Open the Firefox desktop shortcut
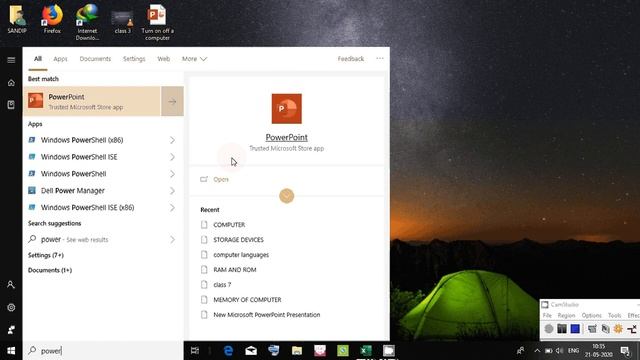Screen dimensions: 640x360 click(x=52, y=20)
